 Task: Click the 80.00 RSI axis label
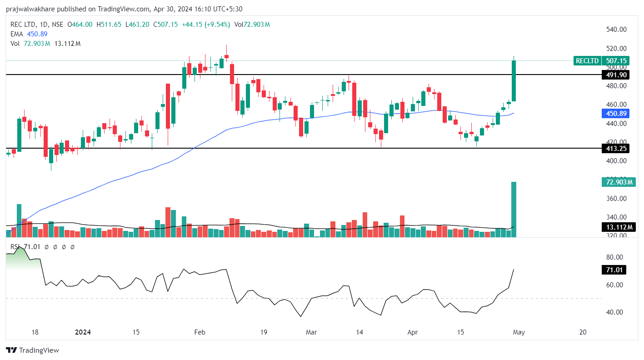pos(614,257)
